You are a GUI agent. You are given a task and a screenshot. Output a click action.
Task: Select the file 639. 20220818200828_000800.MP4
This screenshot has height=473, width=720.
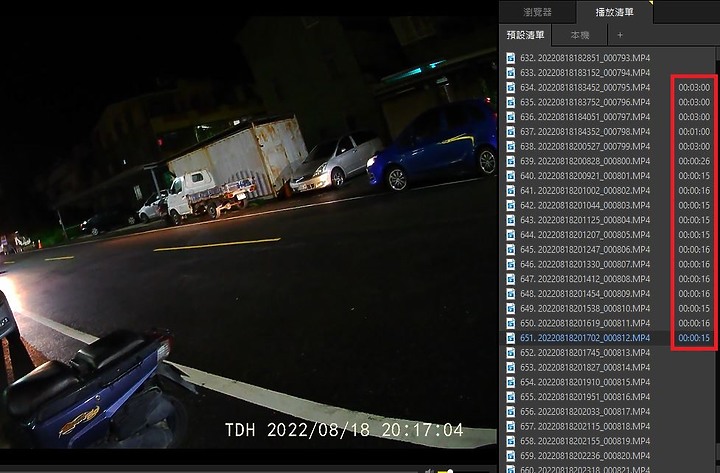click(585, 161)
